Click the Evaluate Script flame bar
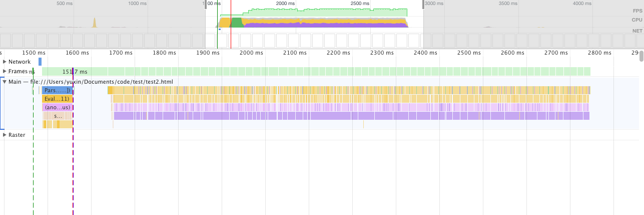 pos(57,99)
